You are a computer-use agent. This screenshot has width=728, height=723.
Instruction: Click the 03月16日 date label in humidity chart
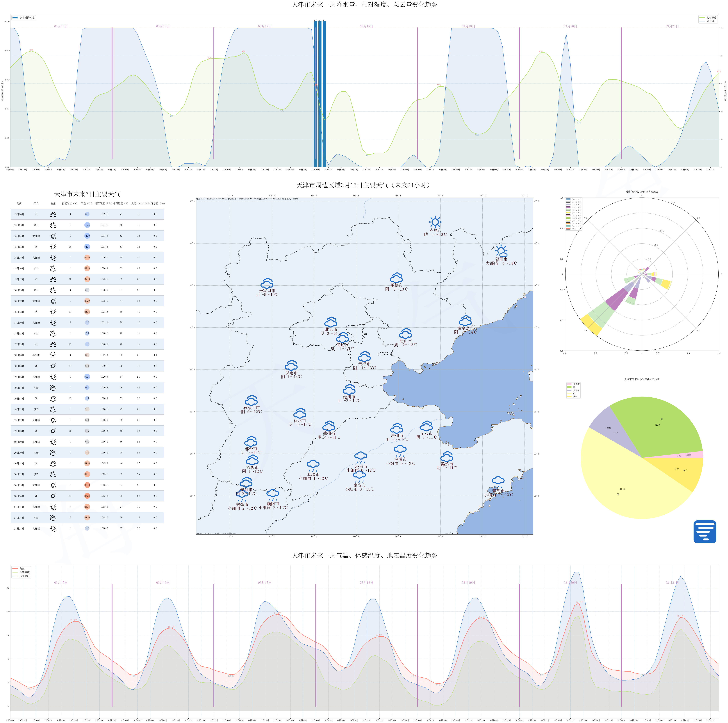click(163, 26)
